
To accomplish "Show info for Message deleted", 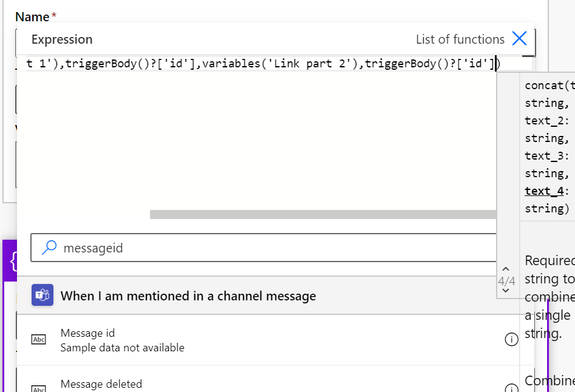I will pos(511,388).
